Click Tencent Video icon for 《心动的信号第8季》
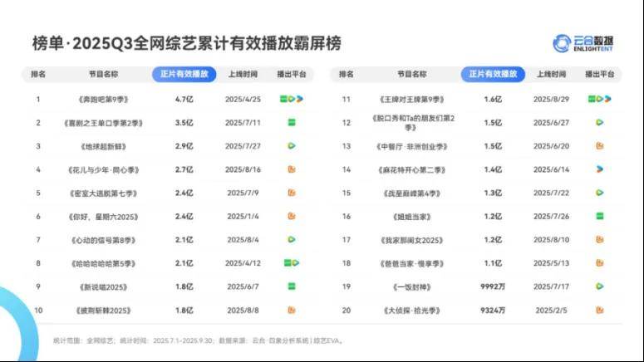 (x=292, y=239)
